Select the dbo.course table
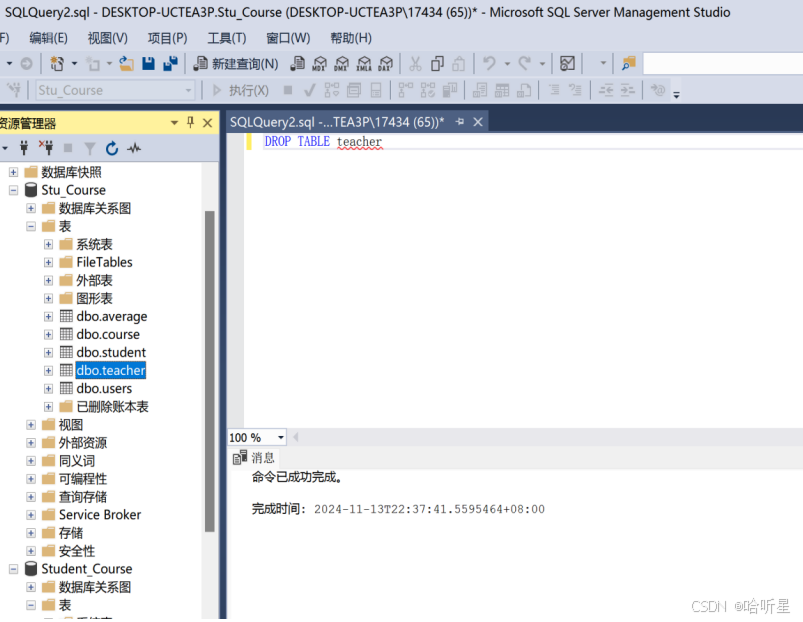 point(108,334)
